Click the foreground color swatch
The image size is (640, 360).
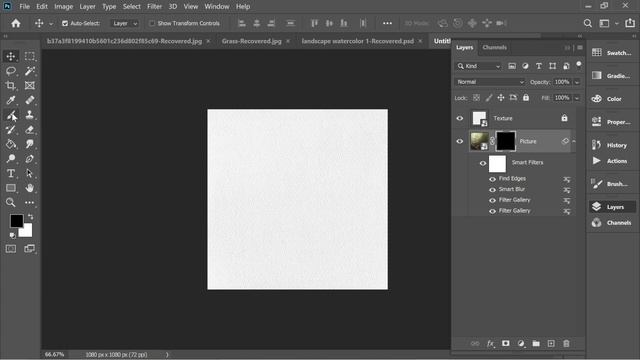click(16, 221)
